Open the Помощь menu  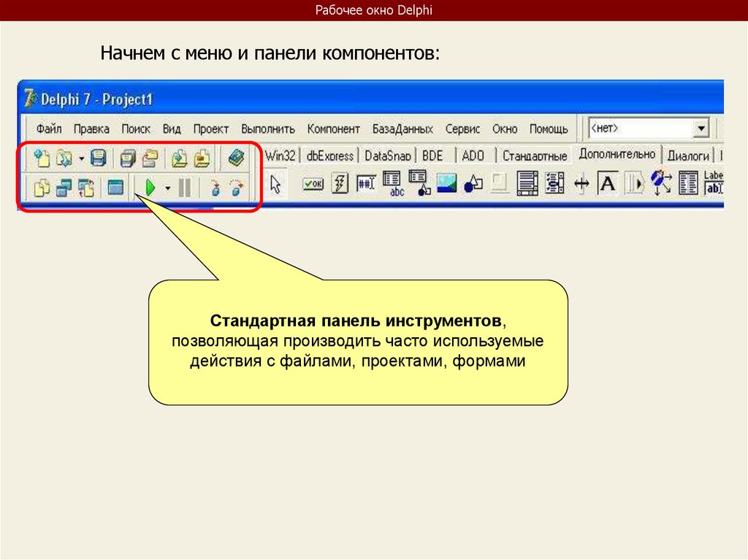549,129
